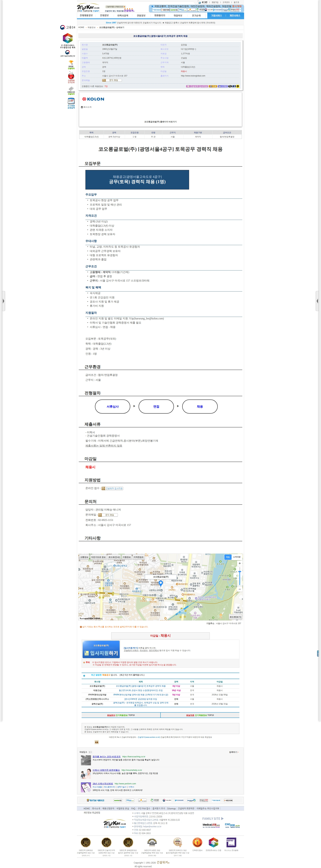Open the 전체채용정보 menu
The width and height of the screenshot is (321, 868).
pos(86,16)
